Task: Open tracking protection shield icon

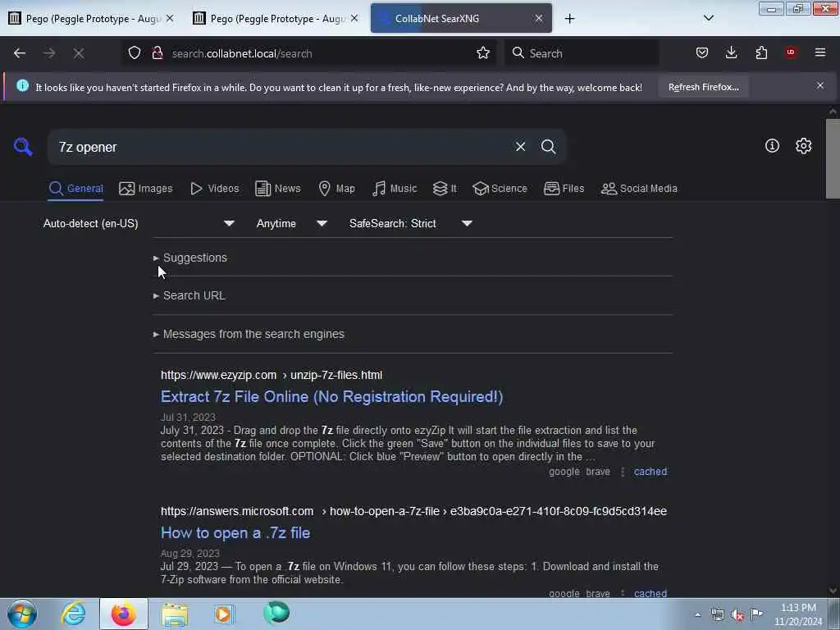Action: coord(135,53)
